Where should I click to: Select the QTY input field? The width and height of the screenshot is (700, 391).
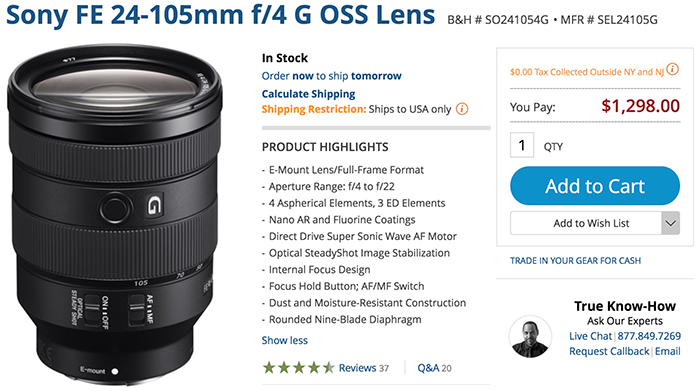pos(522,145)
